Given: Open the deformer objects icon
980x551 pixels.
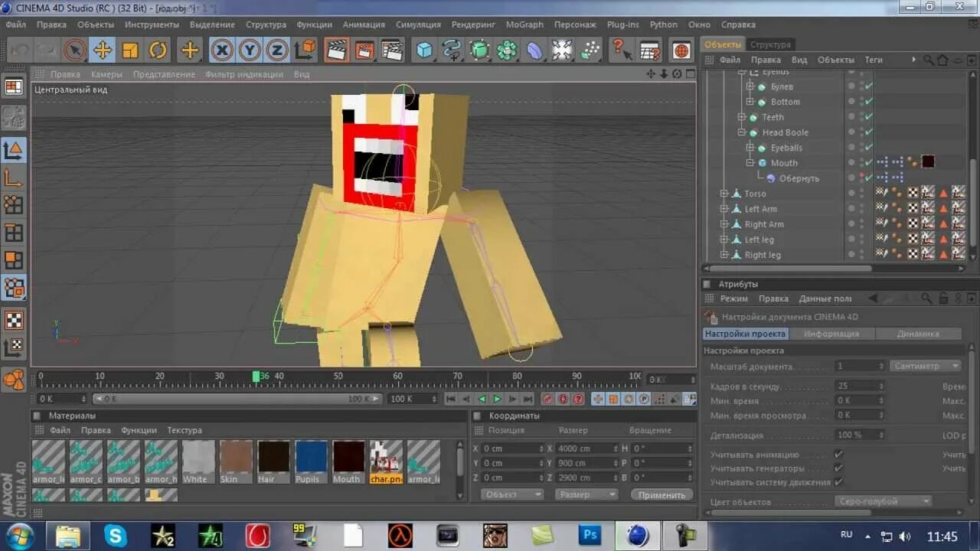Looking at the screenshot, I should pos(534,51).
